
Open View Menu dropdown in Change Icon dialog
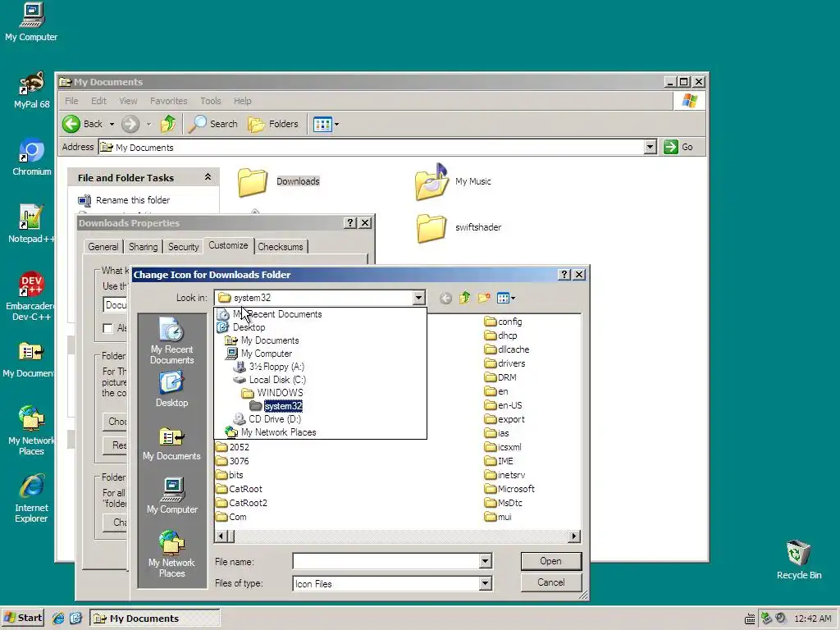coord(506,298)
